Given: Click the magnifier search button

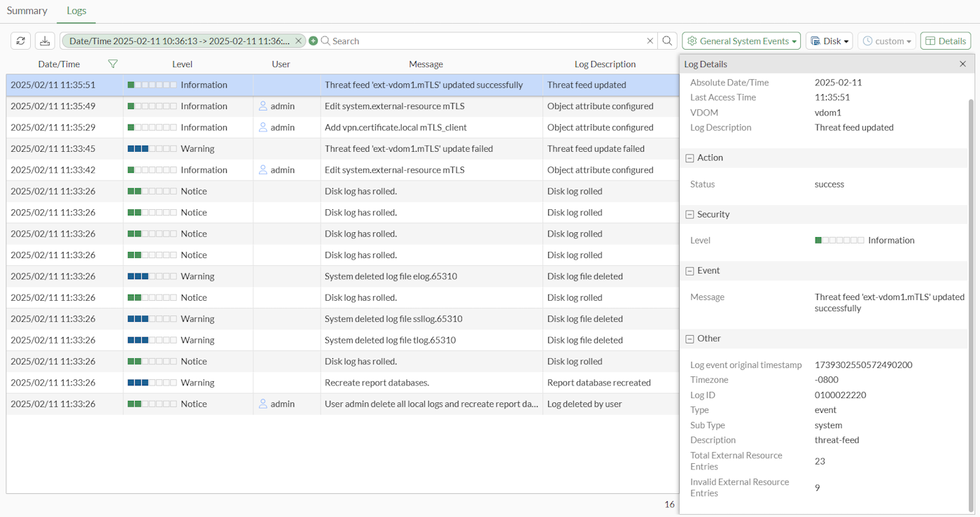Looking at the screenshot, I should pos(668,41).
